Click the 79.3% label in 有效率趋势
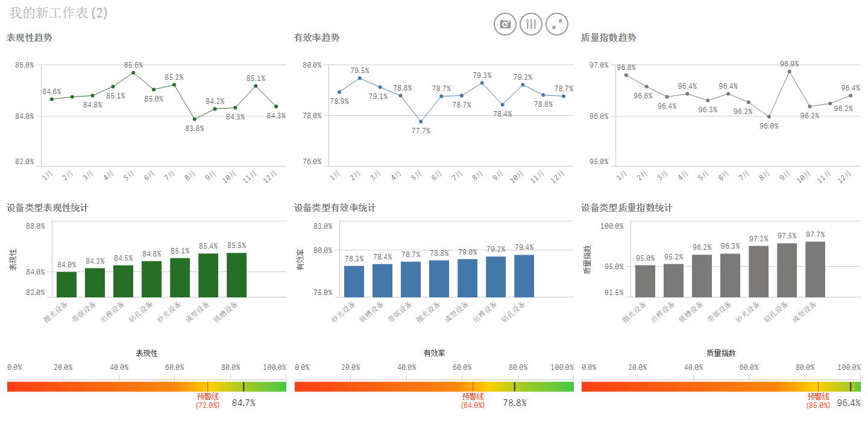868x438 pixels. (x=482, y=75)
